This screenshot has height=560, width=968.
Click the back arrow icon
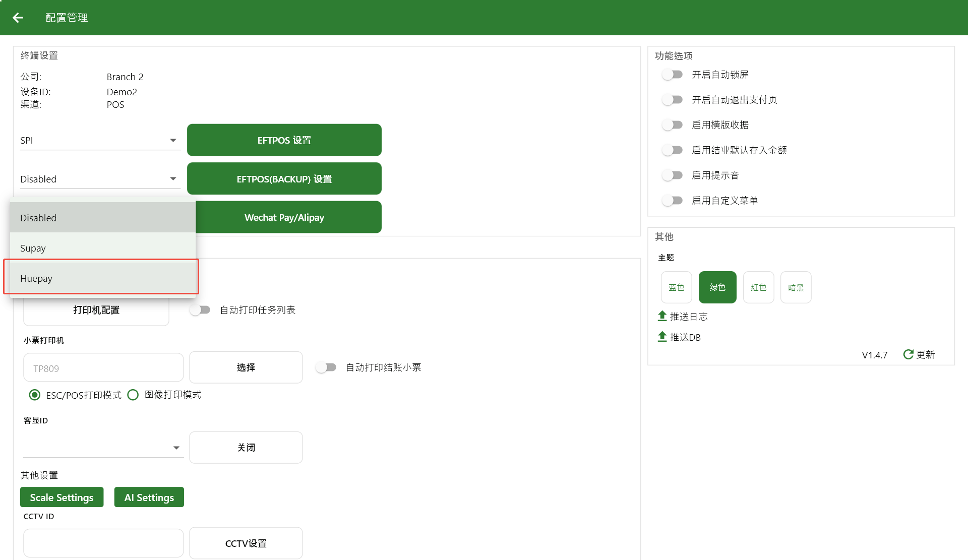point(18,18)
